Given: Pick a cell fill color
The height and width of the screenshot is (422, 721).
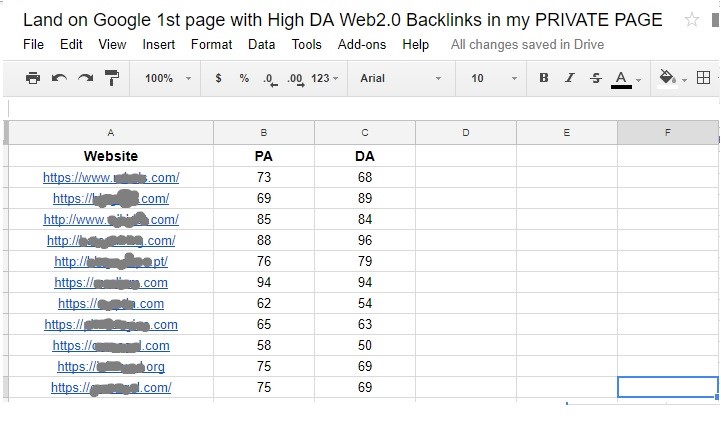Looking at the screenshot, I should (669, 78).
